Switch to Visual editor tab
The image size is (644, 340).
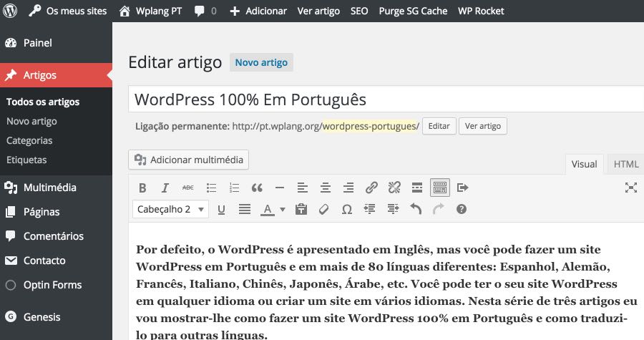point(584,164)
